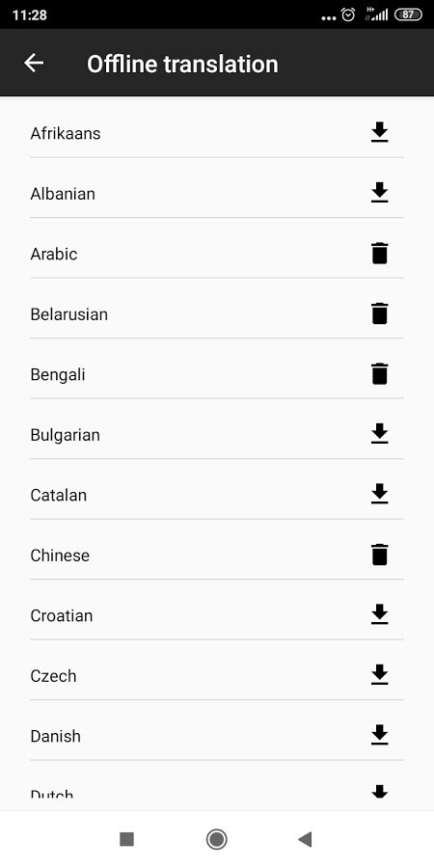The image size is (434, 868).
Task: Select the Arabic language row label
Action: point(54,254)
